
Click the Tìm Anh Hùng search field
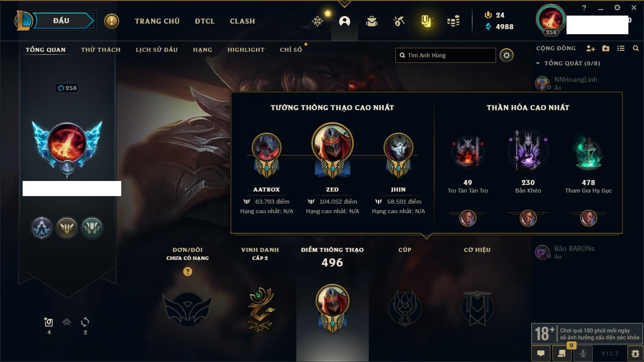click(x=446, y=55)
